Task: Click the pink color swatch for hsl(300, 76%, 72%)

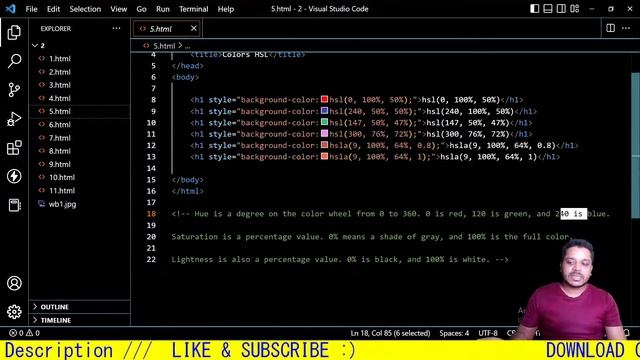Action: [324, 133]
